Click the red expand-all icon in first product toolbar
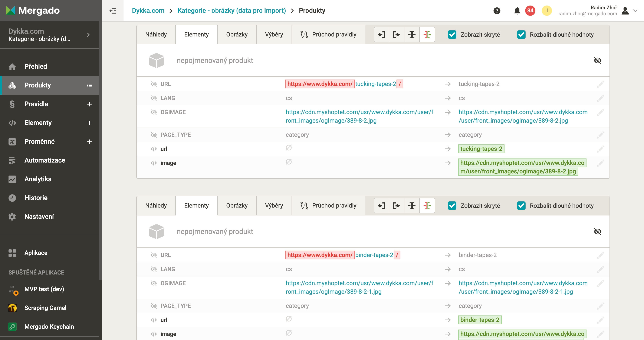644x340 pixels. [427, 35]
